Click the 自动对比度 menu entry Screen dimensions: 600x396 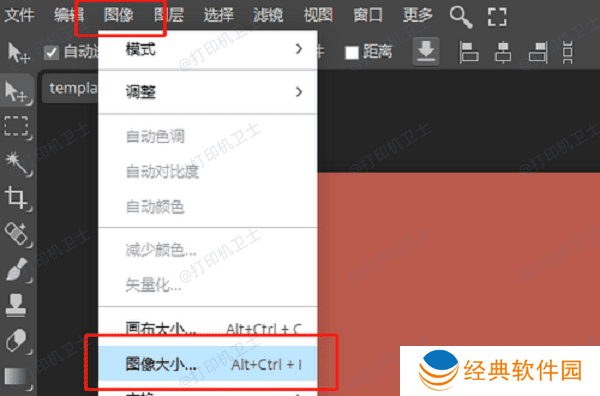pyautogui.click(x=208, y=172)
